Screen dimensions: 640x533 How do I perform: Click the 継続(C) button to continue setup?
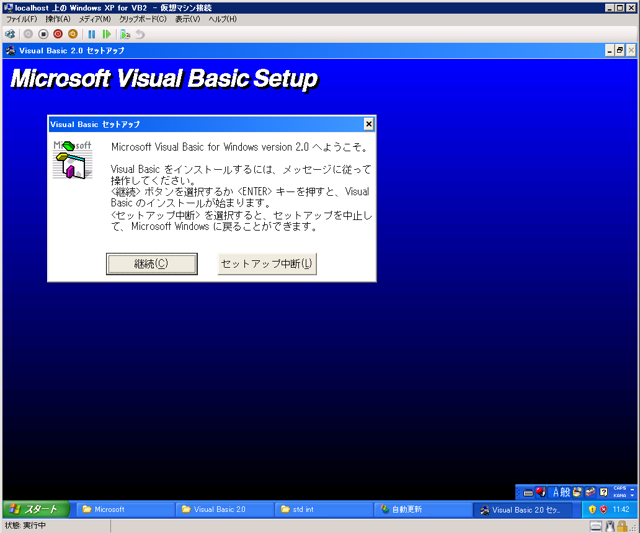point(152,264)
